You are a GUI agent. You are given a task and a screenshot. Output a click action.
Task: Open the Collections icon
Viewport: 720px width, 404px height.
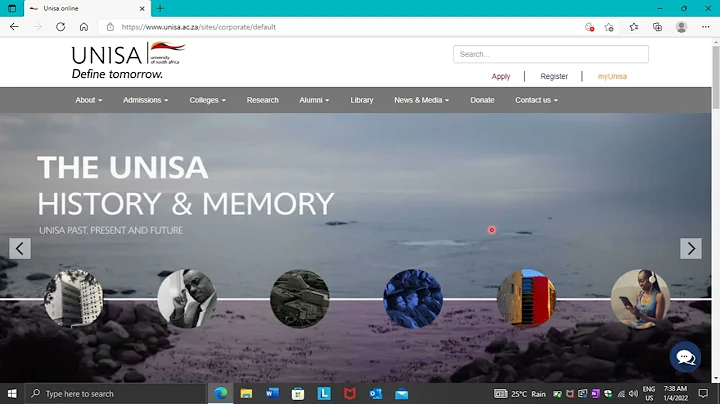click(658, 27)
